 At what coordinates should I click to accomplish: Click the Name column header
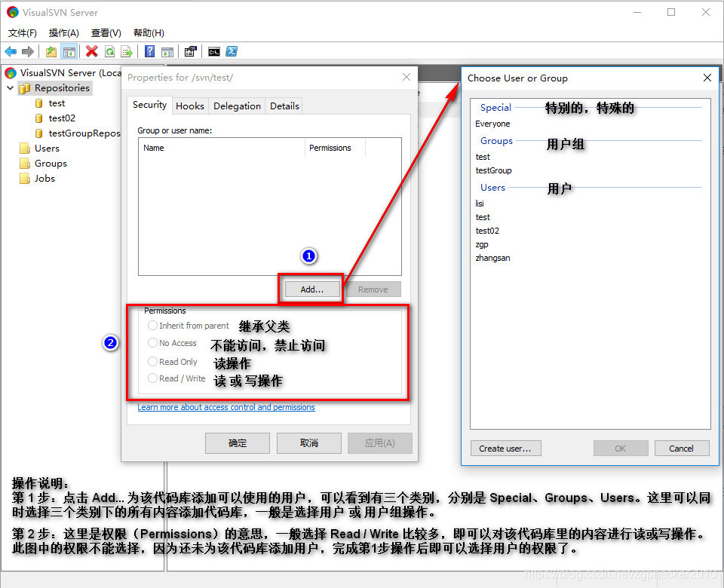pyautogui.click(x=222, y=148)
